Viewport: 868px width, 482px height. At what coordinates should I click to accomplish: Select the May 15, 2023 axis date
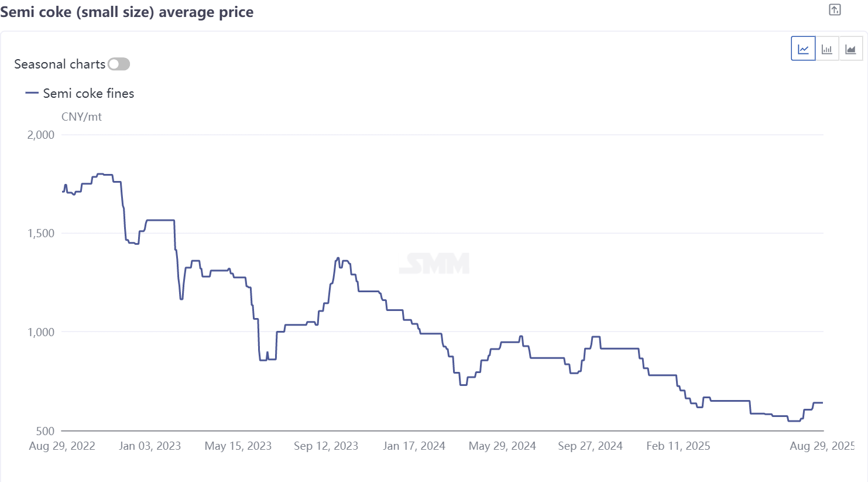[x=238, y=446]
